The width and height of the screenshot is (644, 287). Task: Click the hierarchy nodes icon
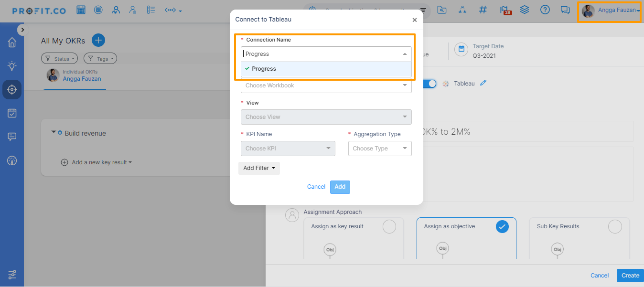tap(462, 10)
